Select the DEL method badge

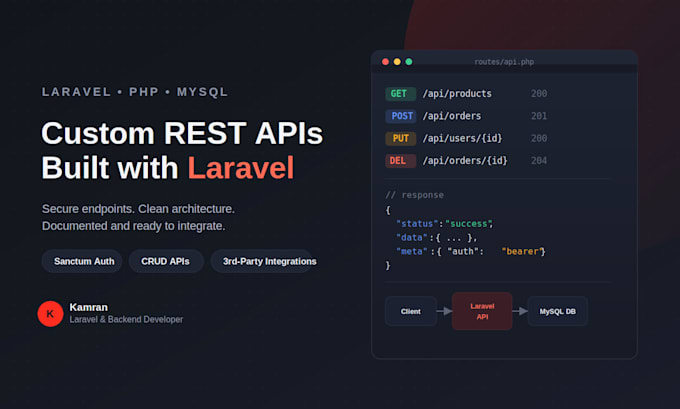[401, 161]
